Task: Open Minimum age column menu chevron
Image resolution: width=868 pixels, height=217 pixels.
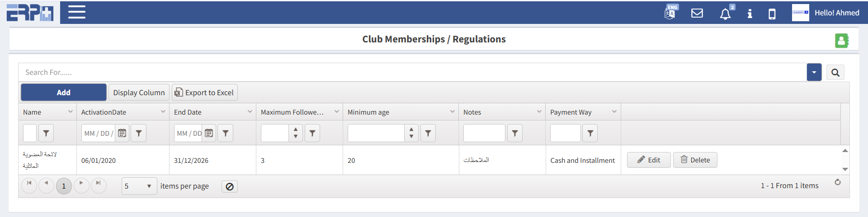Action: 452,111
